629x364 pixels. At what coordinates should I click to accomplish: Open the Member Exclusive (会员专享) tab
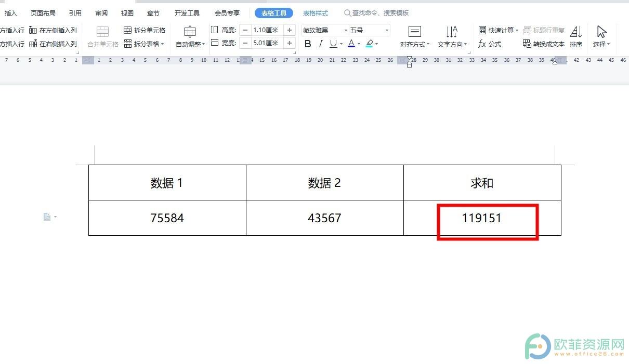tap(227, 13)
